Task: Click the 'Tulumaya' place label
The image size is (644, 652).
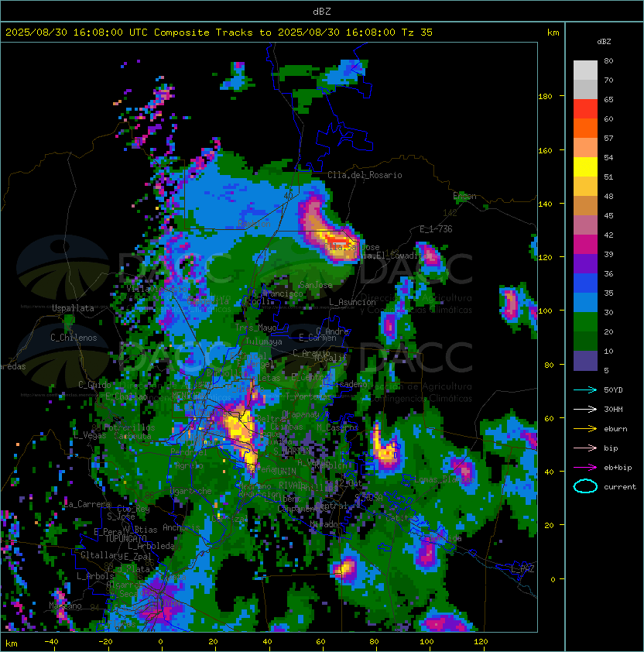Action: tap(264, 341)
